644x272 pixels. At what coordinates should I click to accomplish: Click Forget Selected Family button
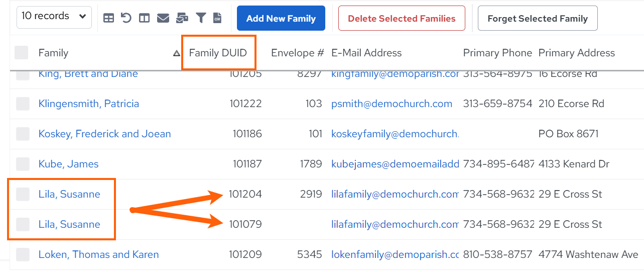point(538,19)
